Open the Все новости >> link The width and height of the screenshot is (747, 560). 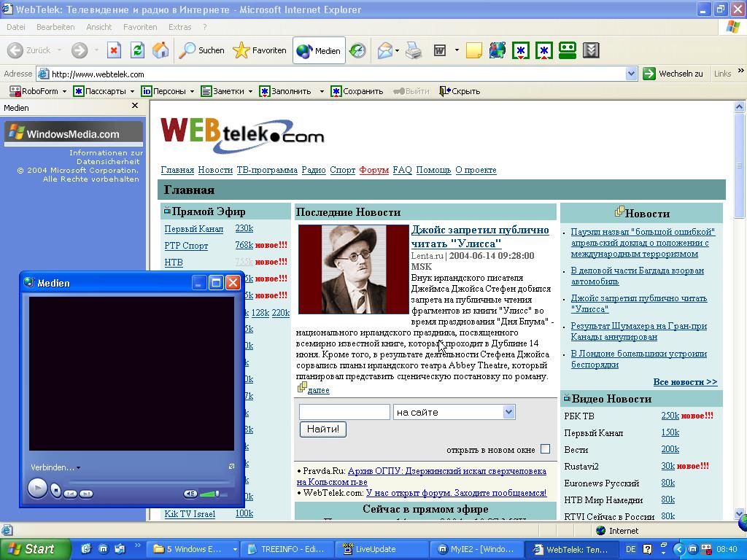685,382
